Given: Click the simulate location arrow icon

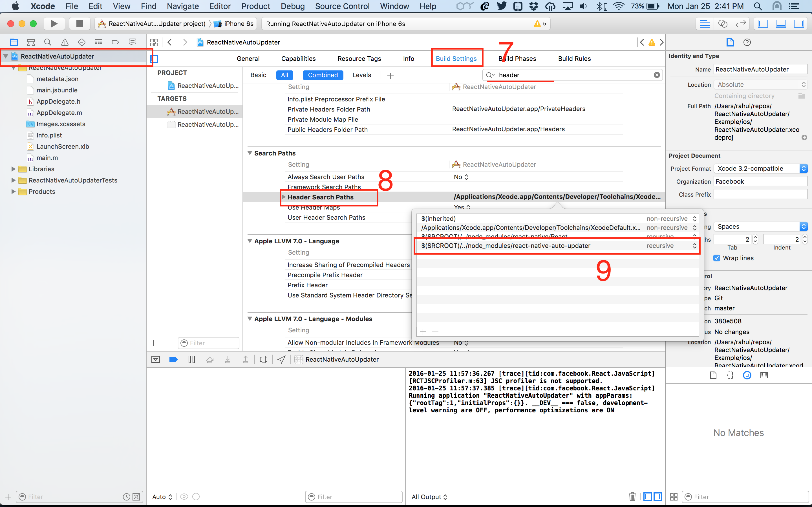Looking at the screenshot, I should tap(281, 359).
